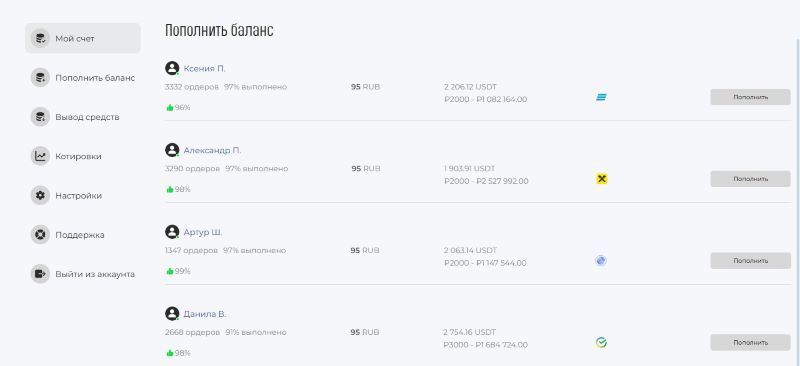Click the Настройки gear icon

point(40,196)
